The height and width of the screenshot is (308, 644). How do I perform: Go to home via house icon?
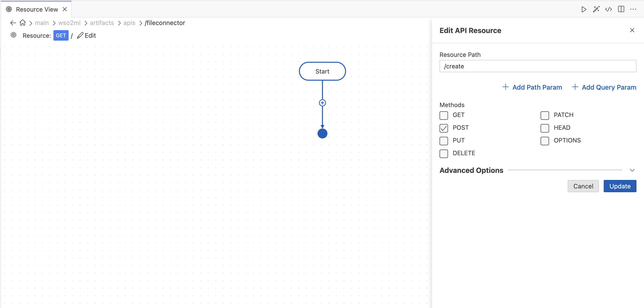point(23,23)
